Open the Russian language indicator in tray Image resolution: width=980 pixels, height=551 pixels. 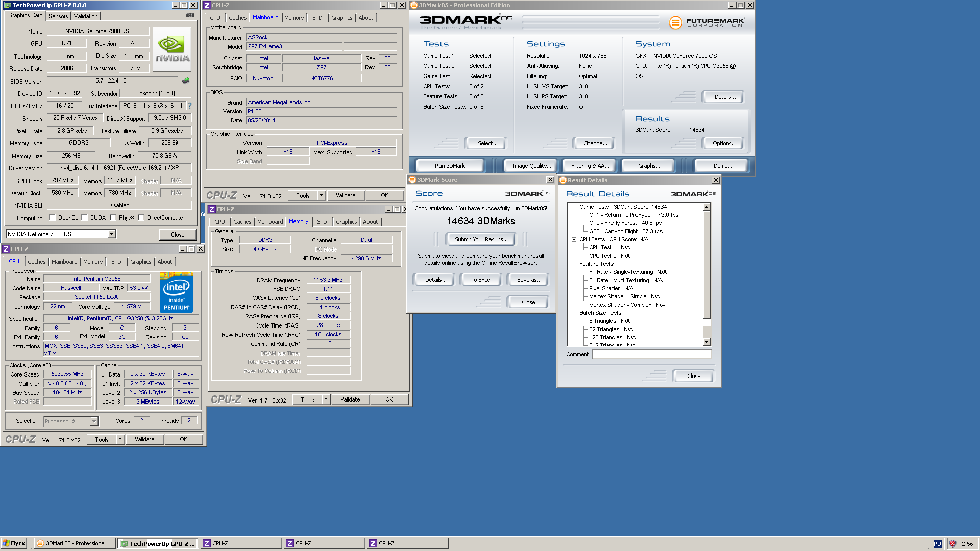[937, 544]
